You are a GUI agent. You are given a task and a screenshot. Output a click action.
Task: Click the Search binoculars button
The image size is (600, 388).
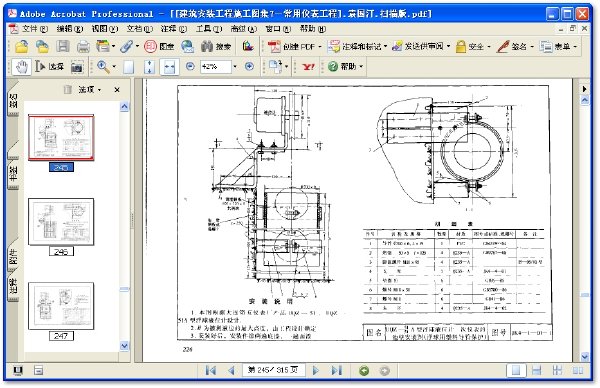(216, 47)
